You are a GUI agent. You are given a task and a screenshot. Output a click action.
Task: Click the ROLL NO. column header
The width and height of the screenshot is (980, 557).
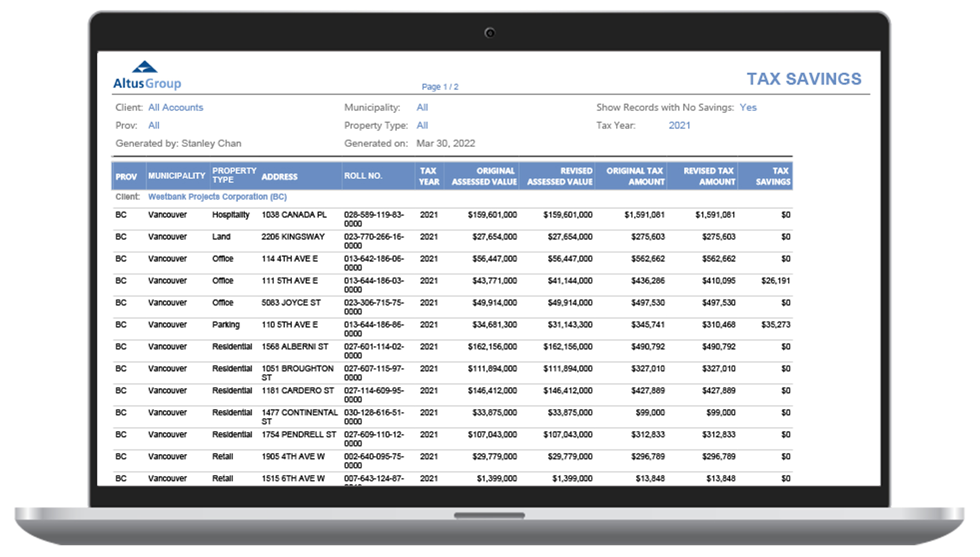pyautogui.click(x=362, y=176)
